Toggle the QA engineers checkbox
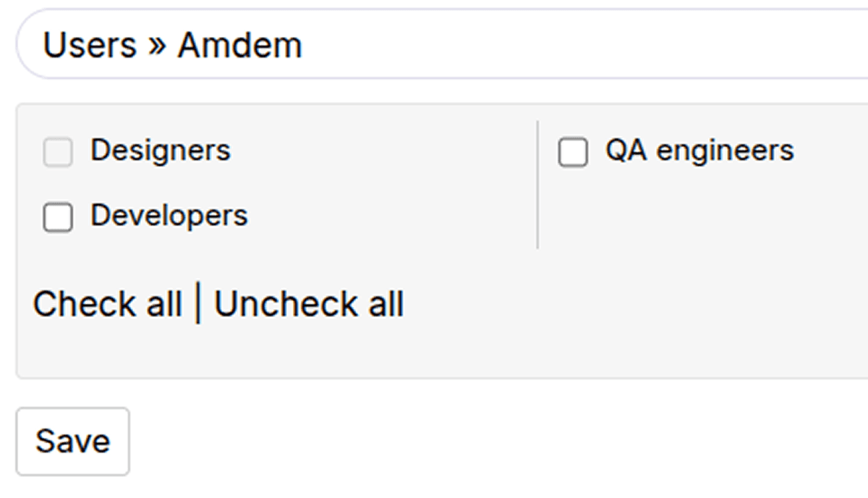Image resolution: width=868 pixels, height=498 pixels. (x=573, y=153)
